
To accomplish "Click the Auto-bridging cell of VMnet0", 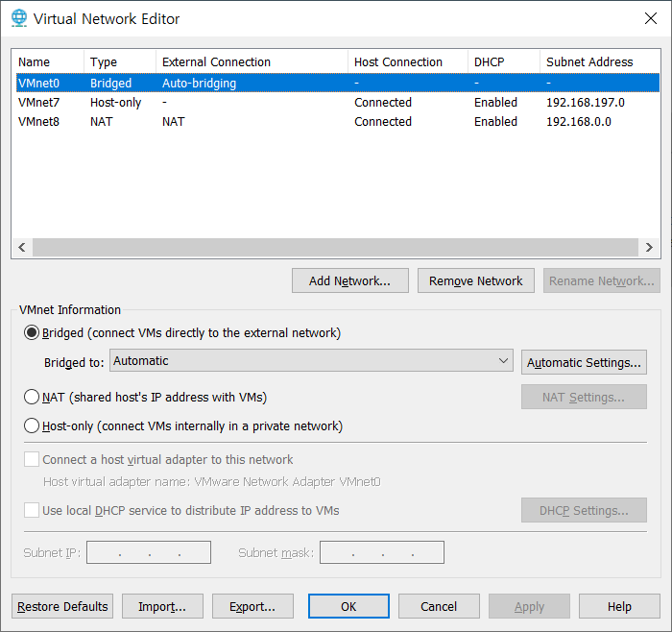I will click(x=200, y=83).
